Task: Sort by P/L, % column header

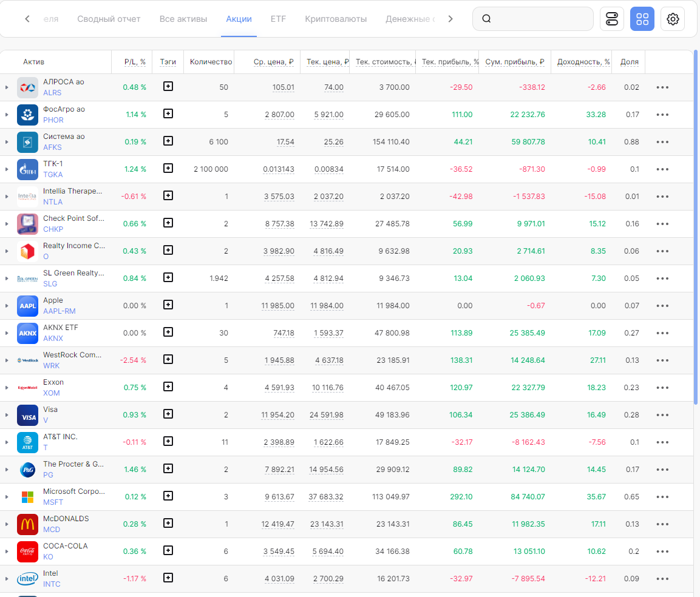Action: click(135, 61)
